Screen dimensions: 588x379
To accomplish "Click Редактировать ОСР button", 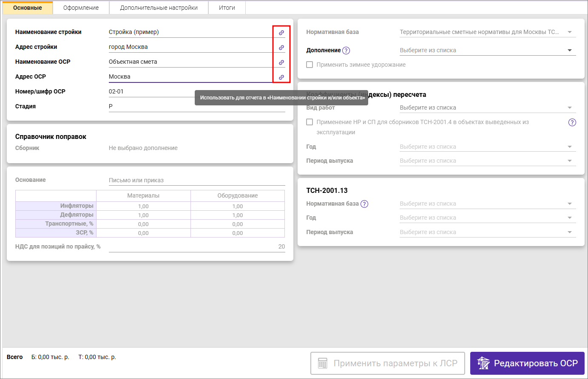I will [527, 363].
